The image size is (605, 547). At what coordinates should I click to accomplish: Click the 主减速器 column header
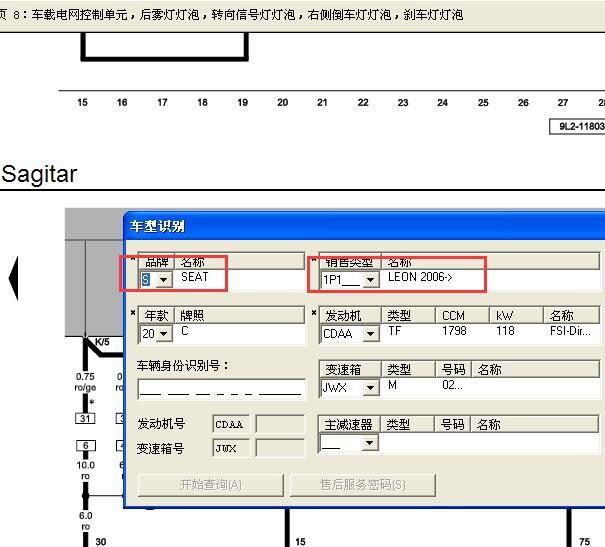[x=350, y=424]
